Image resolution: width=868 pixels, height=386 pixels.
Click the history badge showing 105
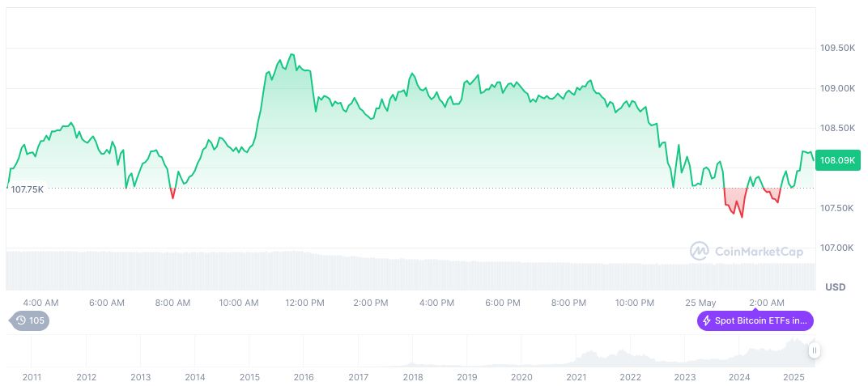(x=29, y=320)
